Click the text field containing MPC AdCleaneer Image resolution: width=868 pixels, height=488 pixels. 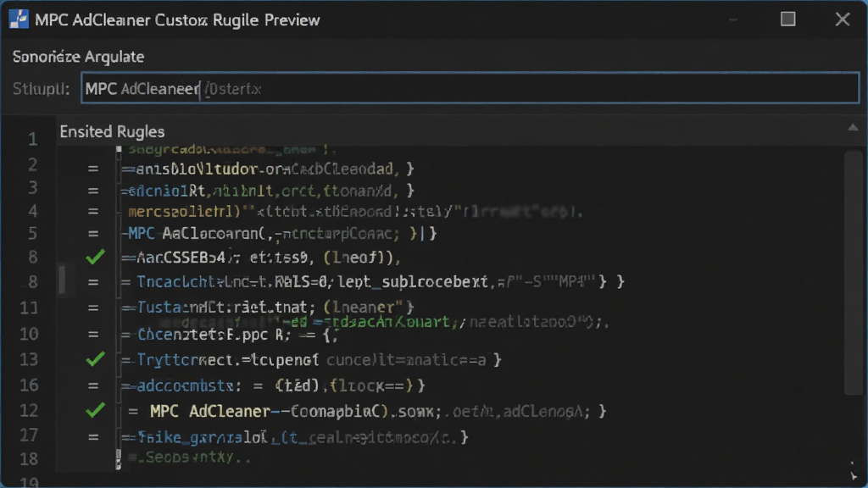pyautogui.click(x=470, y=88)
